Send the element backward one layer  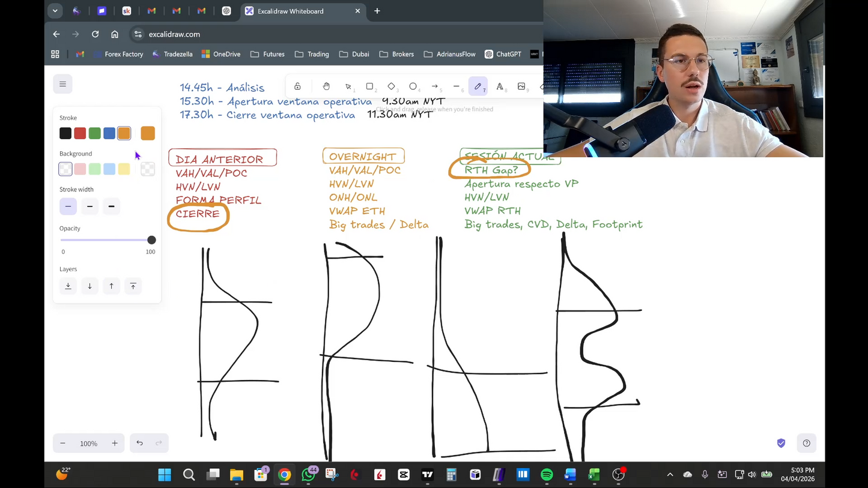pyautogui.click(x=90, y=286)
